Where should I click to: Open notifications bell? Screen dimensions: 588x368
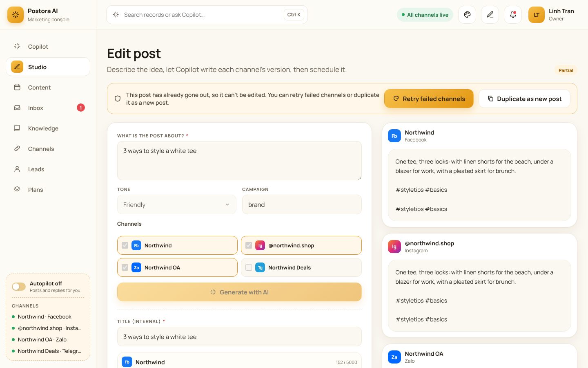pyautogui.click(x=513, y=15)
